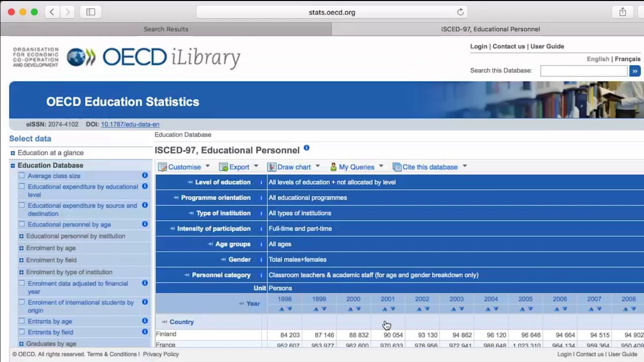Show info for Entrants by field
The height and width of the screenshot is (362, 644).
[145, 332]
